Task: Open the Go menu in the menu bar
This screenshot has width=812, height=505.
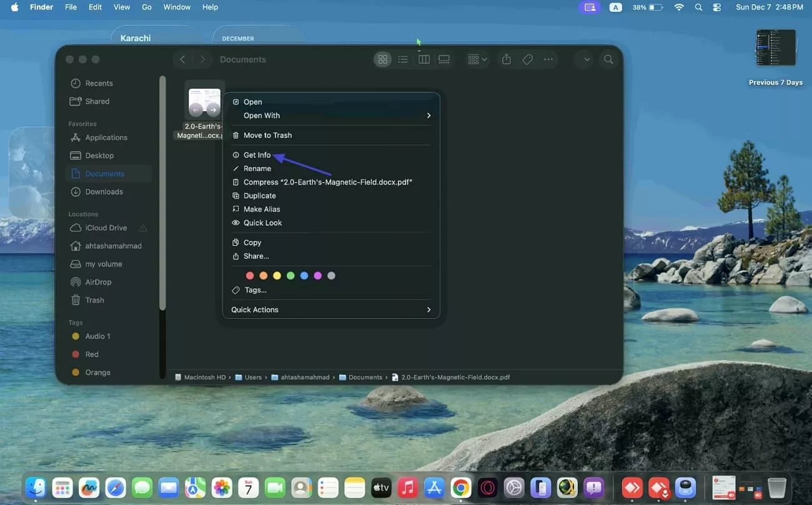Action: [x=146, y=7]
